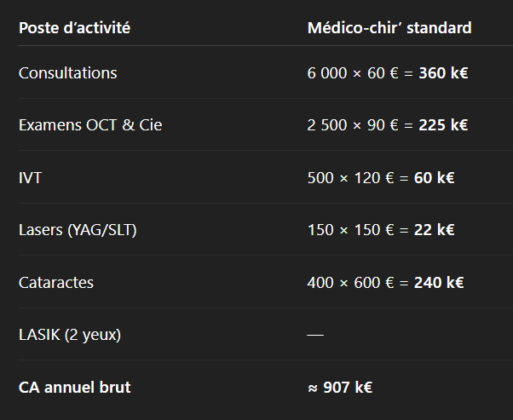This screenshot has width=513, height=420.
Task: Click the bold 22 k€ lasers total
Action: pyautogui.click(x=435, y=230)
